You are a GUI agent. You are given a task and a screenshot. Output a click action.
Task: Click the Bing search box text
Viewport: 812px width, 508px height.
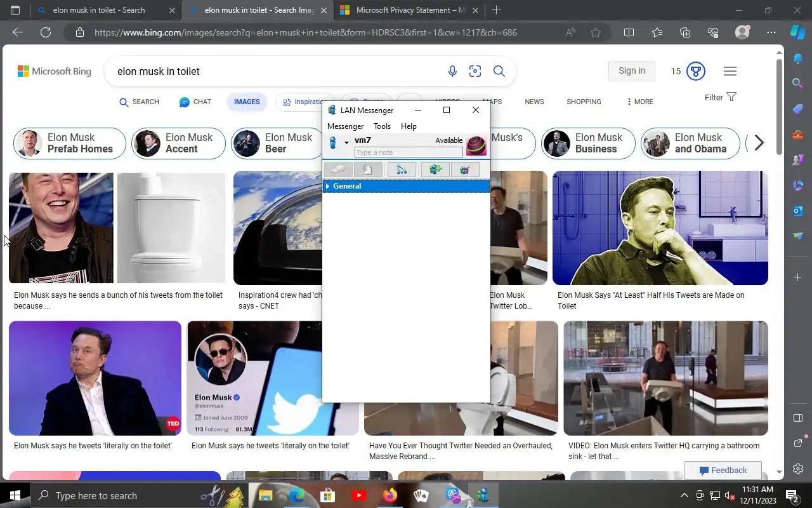(x=159, y=71)
